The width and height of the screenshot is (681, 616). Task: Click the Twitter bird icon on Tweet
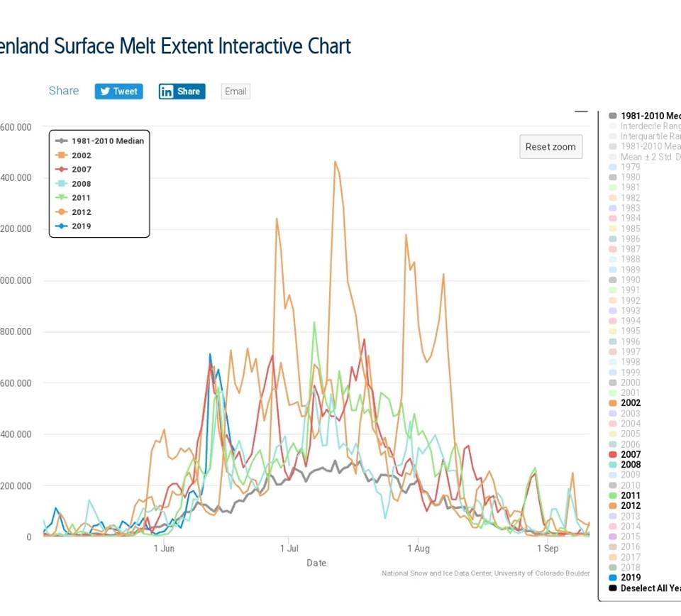click(x=105, y=92)
